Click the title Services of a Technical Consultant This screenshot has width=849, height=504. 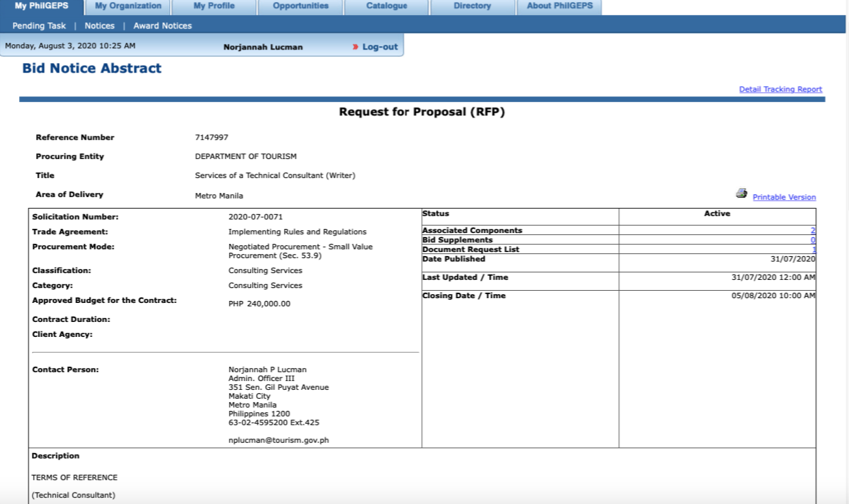coord(275,175)
